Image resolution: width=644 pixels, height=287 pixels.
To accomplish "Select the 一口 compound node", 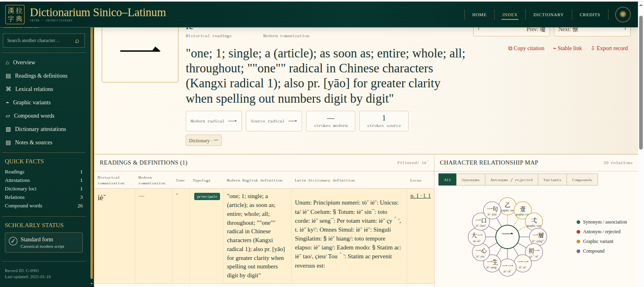I will click(481, 222).
